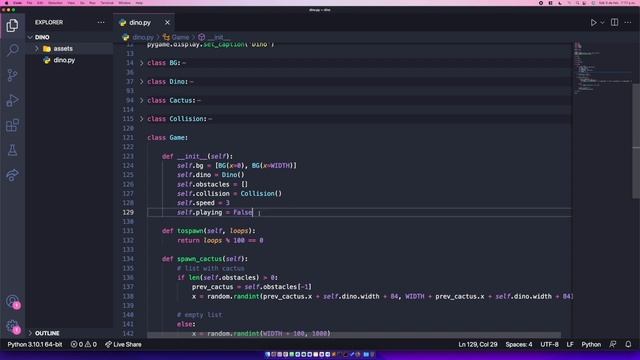Open the Live Share activity bar view
640x360 pixels.
[x=12, y=175]
